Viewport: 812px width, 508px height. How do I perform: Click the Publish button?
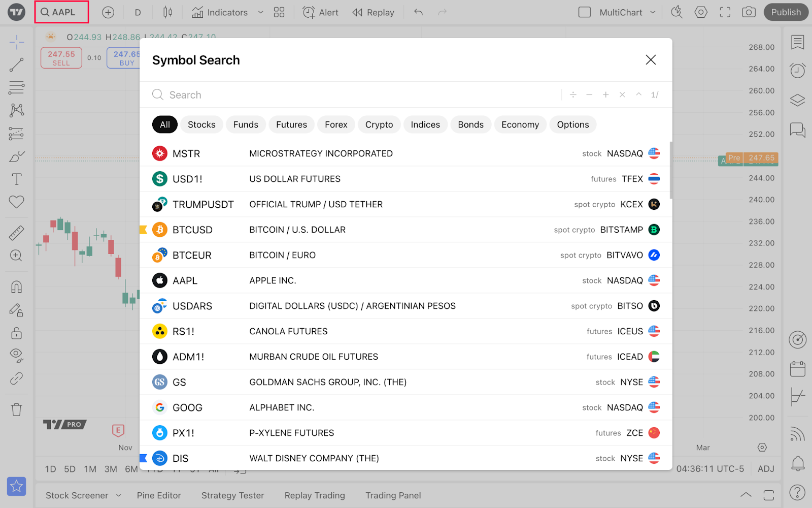[x=786, y=12]
